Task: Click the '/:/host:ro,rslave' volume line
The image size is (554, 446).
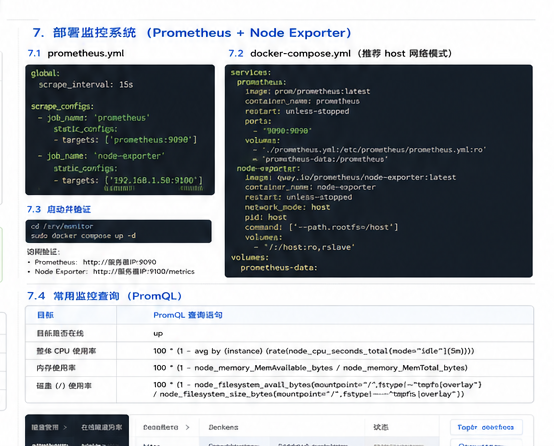Action: click(x=304, y=247)
